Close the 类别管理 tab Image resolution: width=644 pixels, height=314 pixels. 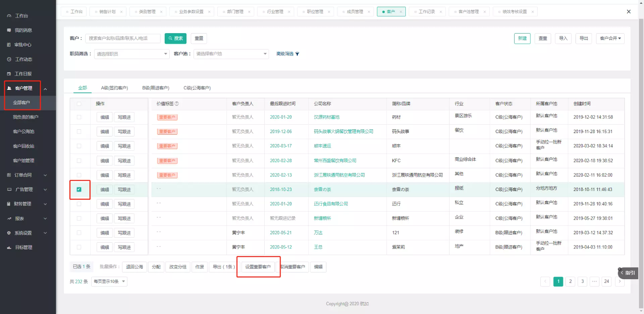[162, 12]
